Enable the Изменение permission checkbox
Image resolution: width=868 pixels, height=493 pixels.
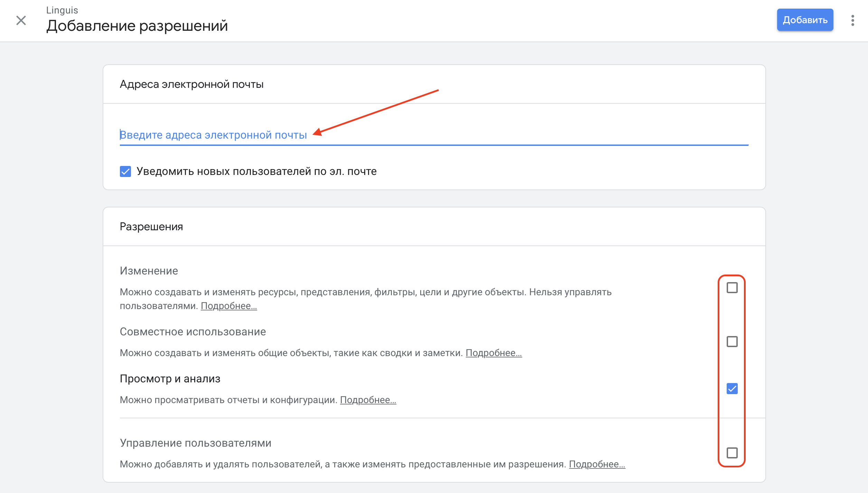732,288
